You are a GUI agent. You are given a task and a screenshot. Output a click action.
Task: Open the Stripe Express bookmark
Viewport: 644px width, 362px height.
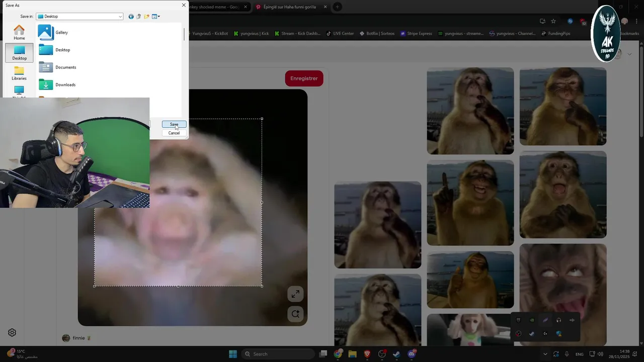pos(416,34)
